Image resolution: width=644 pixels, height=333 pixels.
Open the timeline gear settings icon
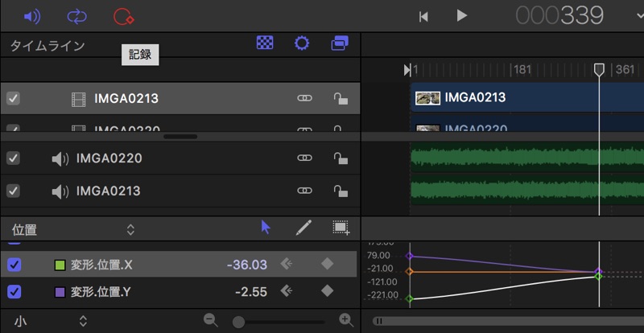click(x=302, y=43)
